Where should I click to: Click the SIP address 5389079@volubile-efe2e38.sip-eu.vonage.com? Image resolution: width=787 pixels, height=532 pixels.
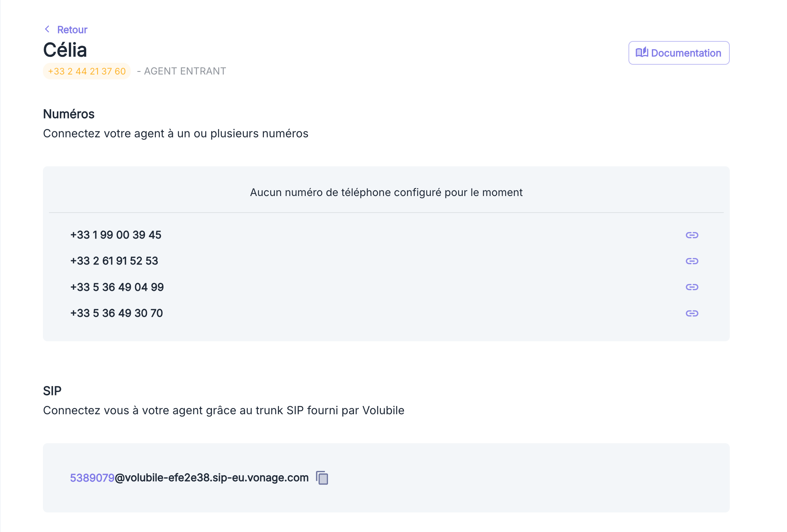[189, 477]
